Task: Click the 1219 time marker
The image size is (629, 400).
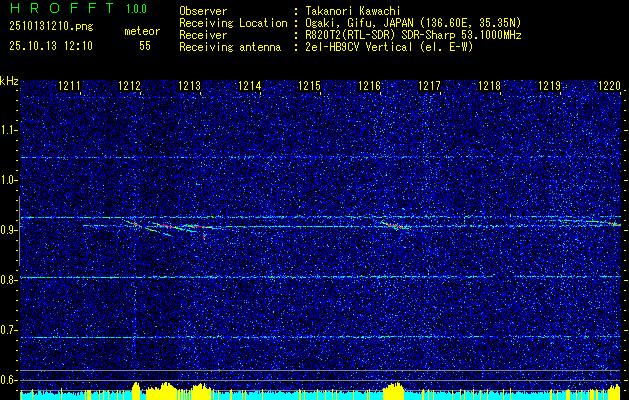Action: pyautogui.click(x=550, y=85)
